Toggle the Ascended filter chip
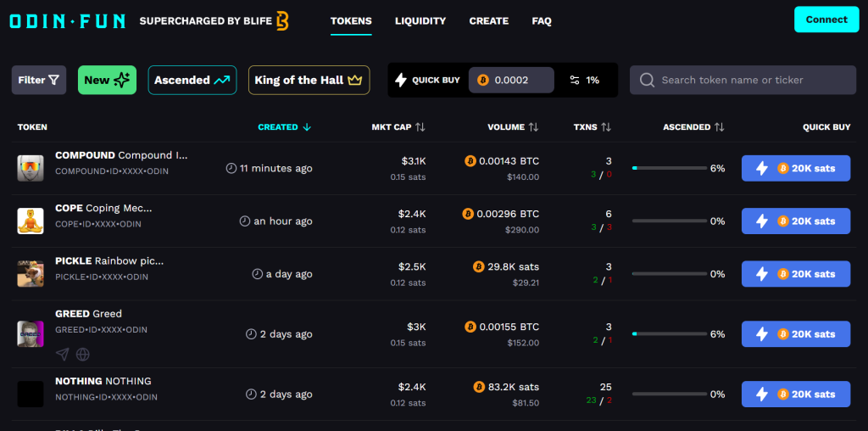The height and width of the screenshot is (431, 868). point(192,81)
